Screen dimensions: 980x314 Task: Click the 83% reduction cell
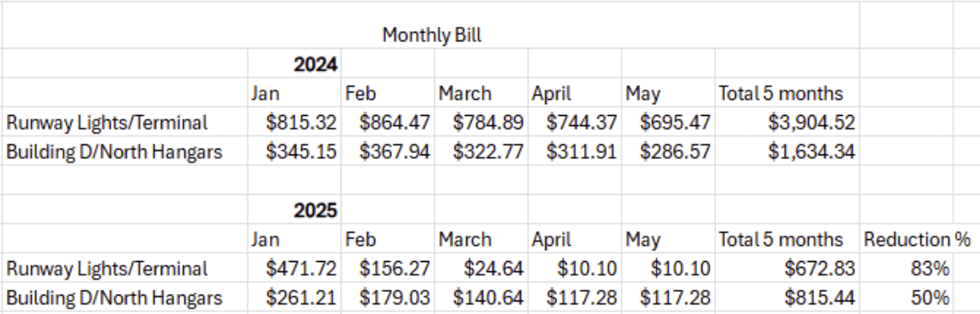tap(906, 269)
